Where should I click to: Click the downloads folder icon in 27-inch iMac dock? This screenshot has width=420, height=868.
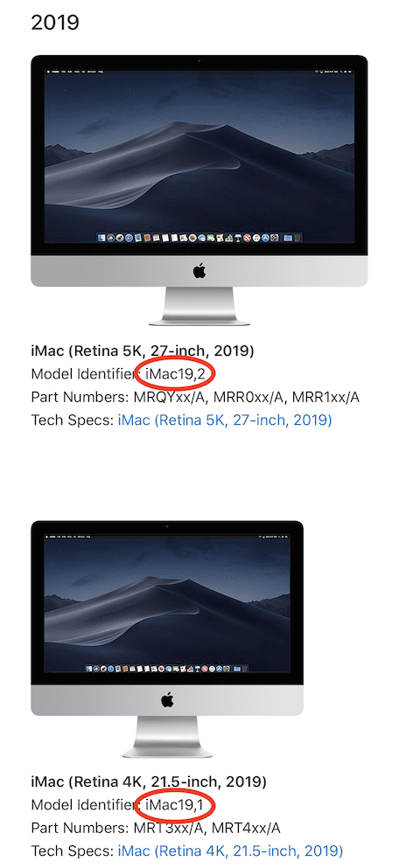click(288, 238)
